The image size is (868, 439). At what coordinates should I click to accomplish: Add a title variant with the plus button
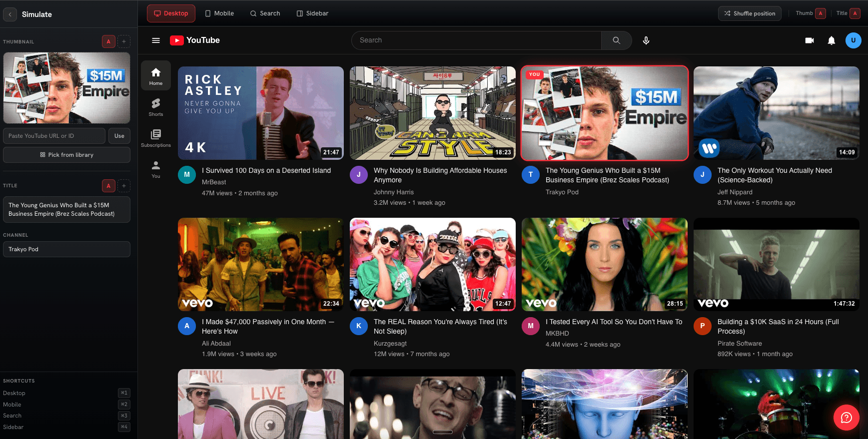click(x=124, y=186)
